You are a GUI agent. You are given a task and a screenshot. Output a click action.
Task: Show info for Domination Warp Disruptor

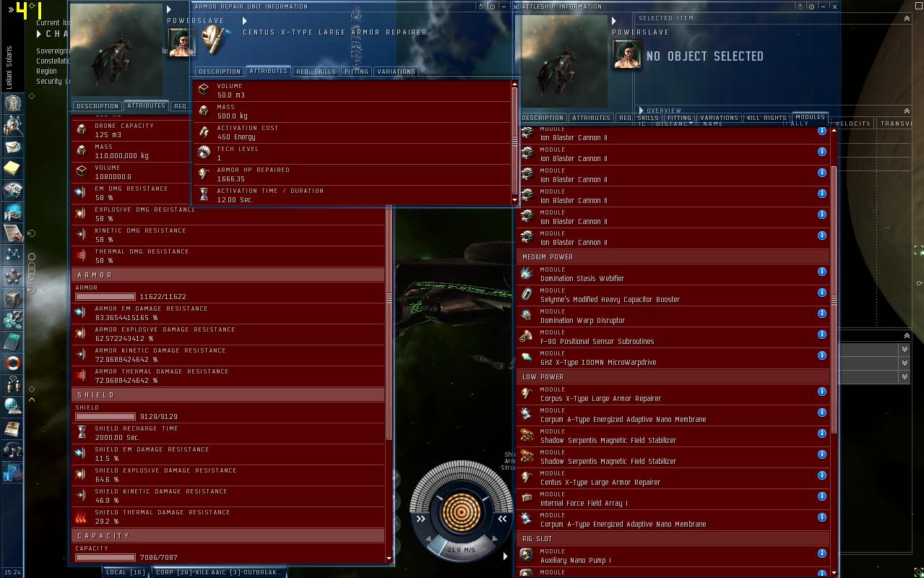point(821,314)
